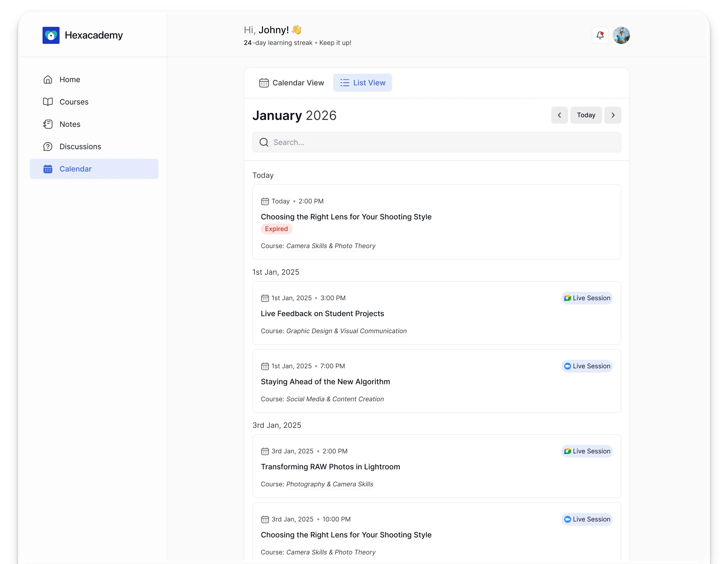The image size is (728, 564).
Task: Click calendar icon beside 1st Jan 7:00 PM
Action: tap(265, 366)
